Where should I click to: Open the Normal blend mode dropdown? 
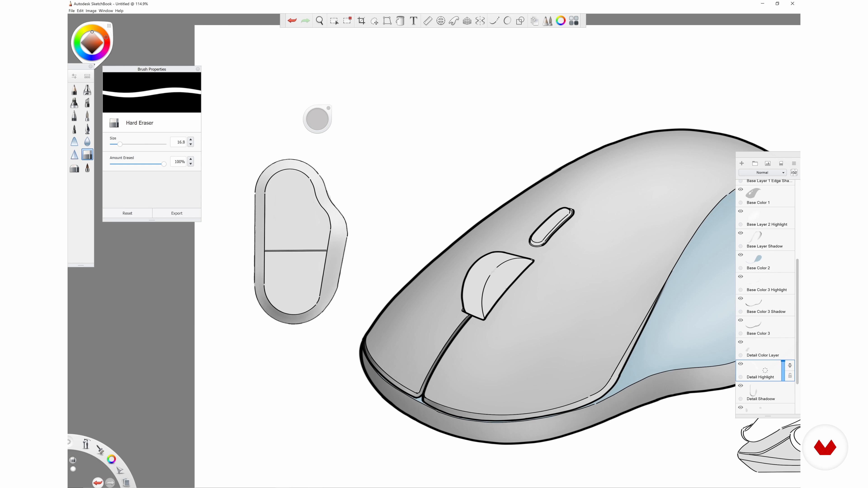coord(762,172)
